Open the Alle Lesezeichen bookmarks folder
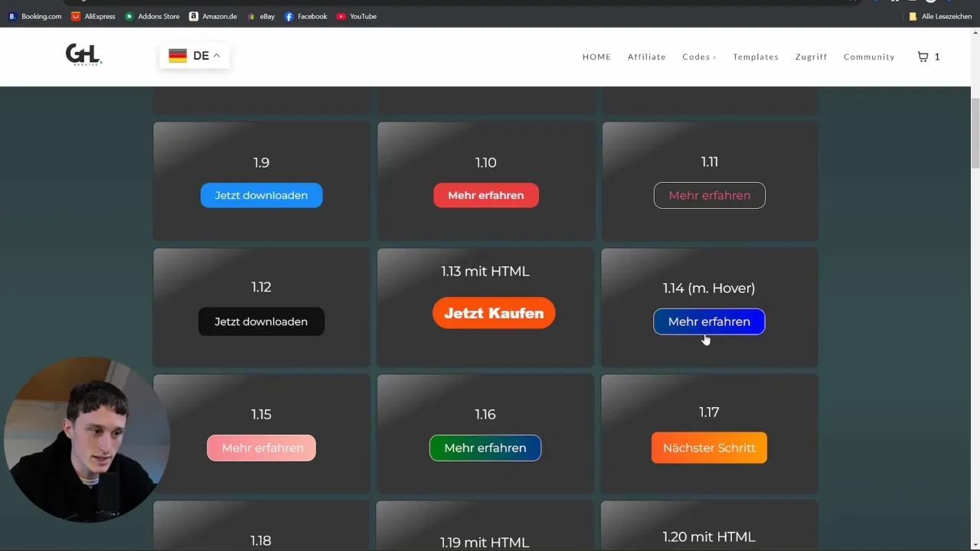Image resolution: width=980 pixels, height=551 pixels. point(940,16)
